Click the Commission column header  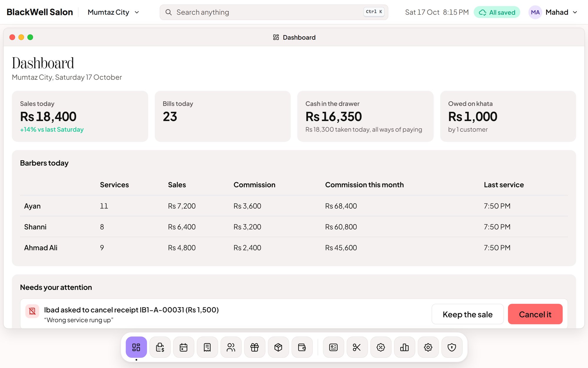[x=254, y=185]
